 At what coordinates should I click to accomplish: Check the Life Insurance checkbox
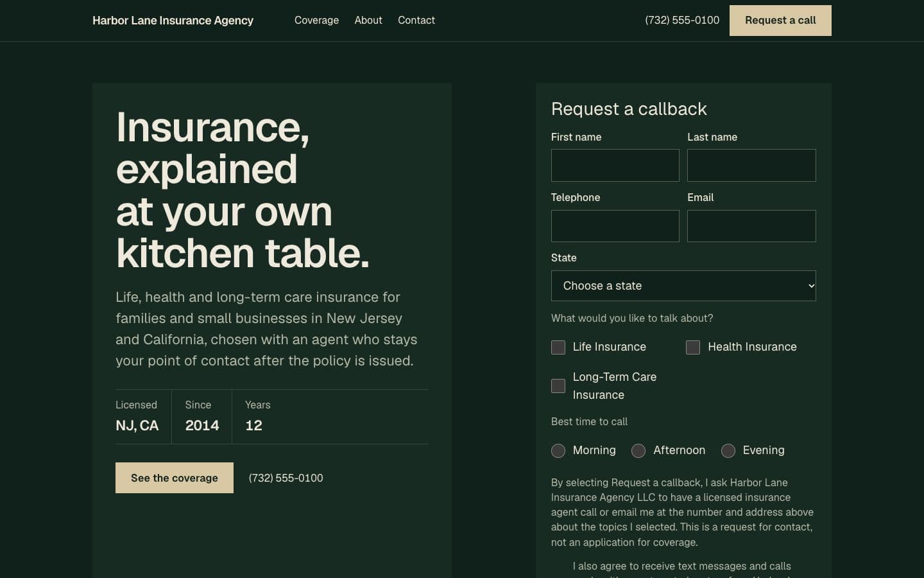[x=558, y=347]
